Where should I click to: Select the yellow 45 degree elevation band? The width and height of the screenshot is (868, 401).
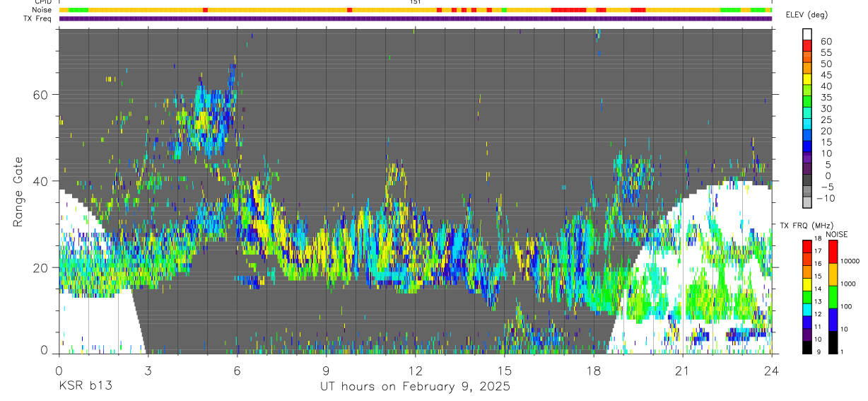tap(807, 79)
